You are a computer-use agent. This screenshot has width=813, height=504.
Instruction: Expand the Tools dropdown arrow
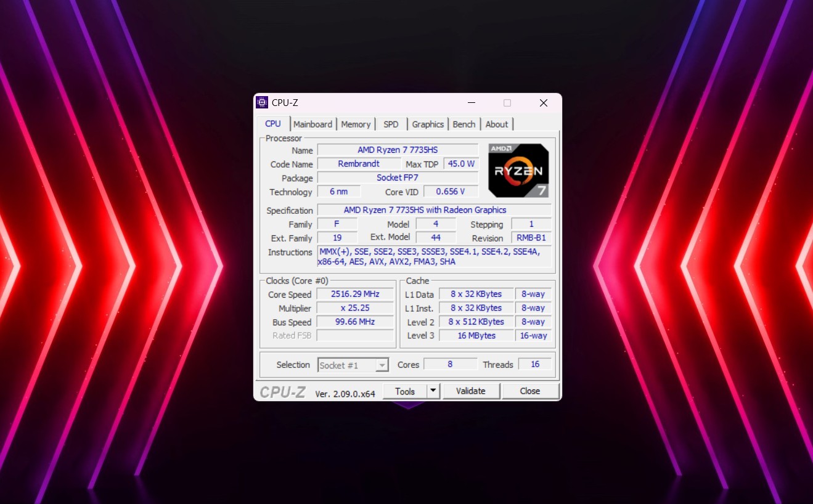tap(433, 391)
